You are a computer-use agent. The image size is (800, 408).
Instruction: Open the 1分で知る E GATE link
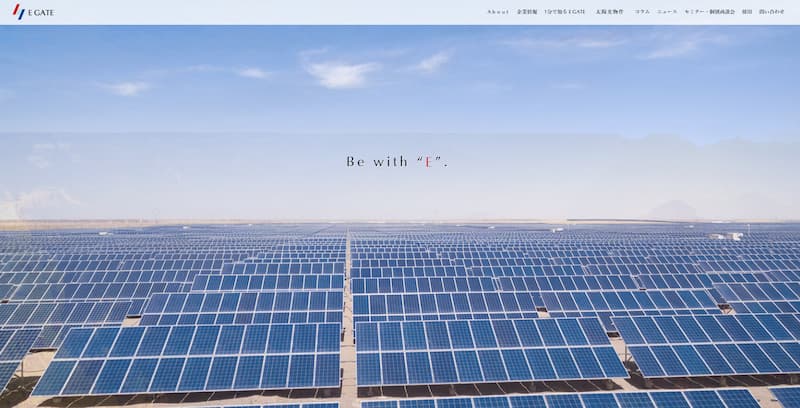click(565, 12)
